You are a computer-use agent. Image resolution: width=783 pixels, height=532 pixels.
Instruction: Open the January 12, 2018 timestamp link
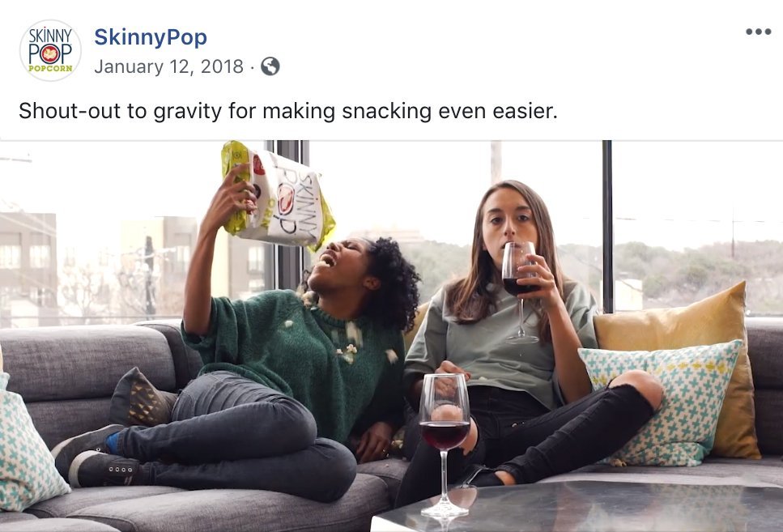[168, 66]
